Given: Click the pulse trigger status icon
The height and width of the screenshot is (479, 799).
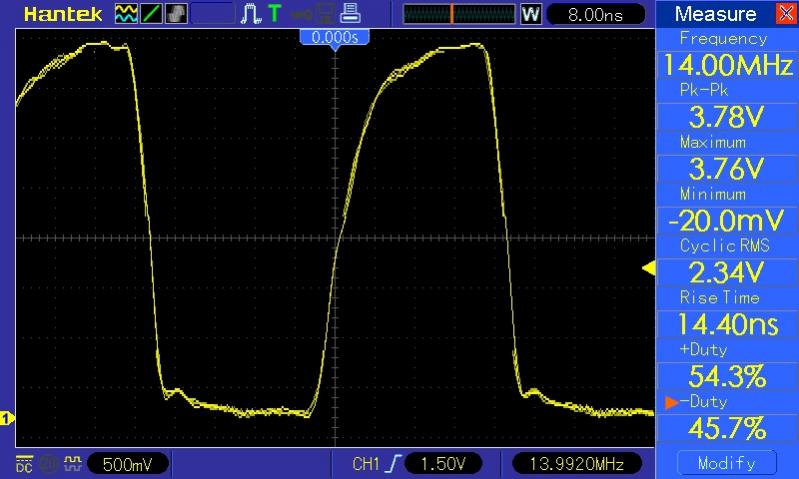Looking at the screenshot, I should click(x=250, y=14).
